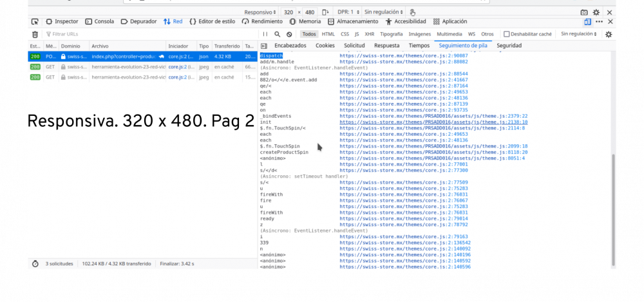
Task: Filter requests by HTML
Action: [x=328, y=34]
